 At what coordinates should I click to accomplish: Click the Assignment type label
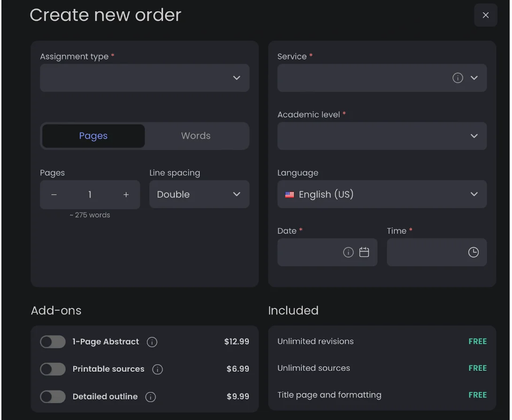[x=75, y=56]
